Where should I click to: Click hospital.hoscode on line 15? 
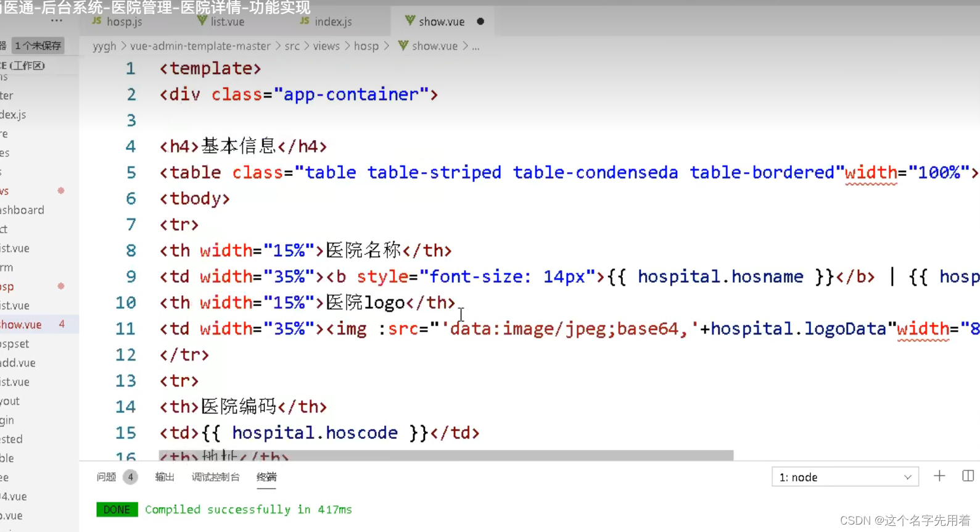[x=315, y=433]
